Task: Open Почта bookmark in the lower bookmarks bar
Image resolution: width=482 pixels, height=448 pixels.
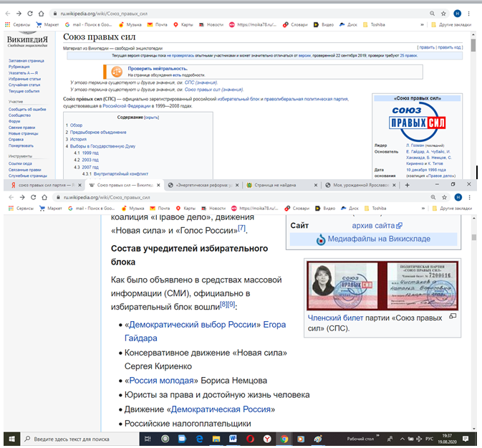Action: click(x=160, y=209)
